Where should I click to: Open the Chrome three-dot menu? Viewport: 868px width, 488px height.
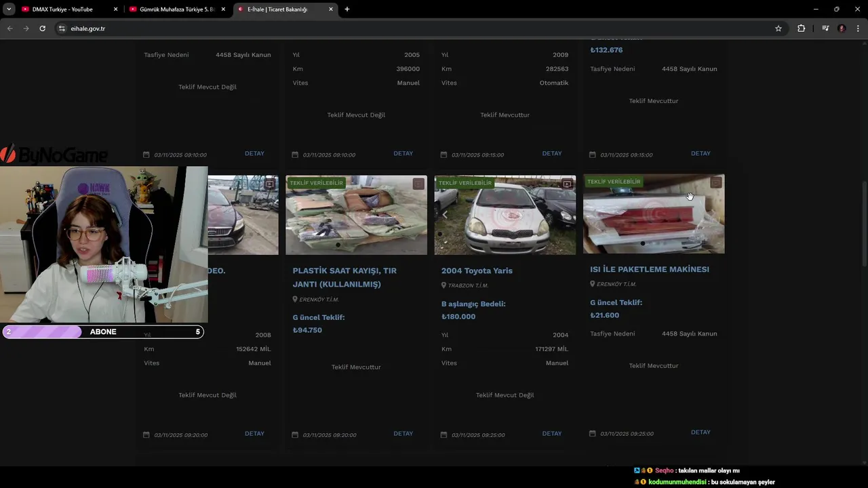point(858,28)
